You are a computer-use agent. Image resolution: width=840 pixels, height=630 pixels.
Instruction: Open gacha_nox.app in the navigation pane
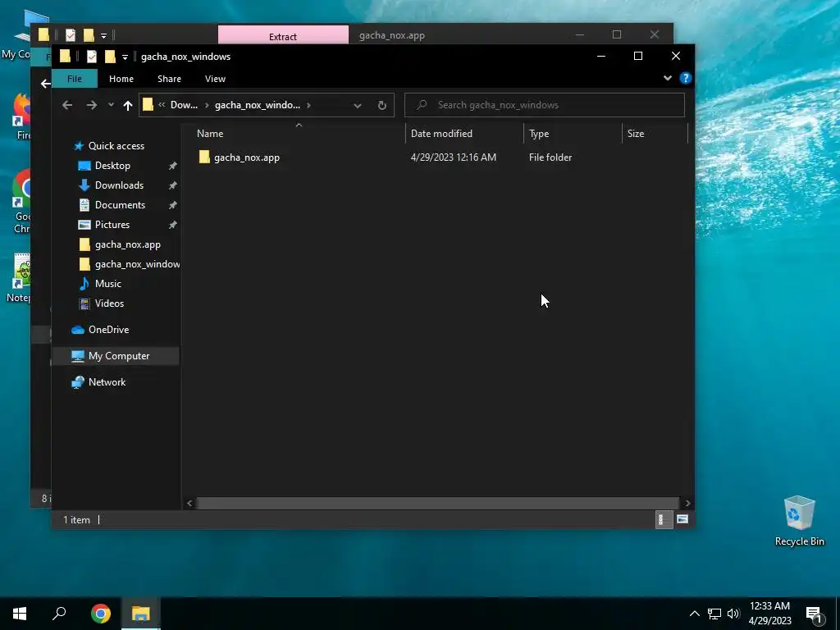[127, 244]
